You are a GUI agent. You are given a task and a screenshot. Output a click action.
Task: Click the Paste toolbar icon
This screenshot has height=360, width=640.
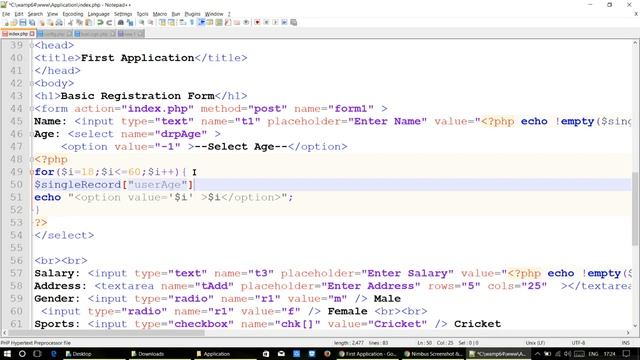click(x=88, y=22)
